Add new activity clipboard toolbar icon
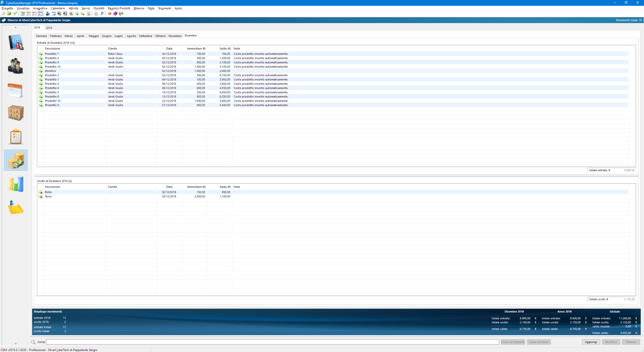This screenshot has width=644, height=352. (x=89, y=14)
